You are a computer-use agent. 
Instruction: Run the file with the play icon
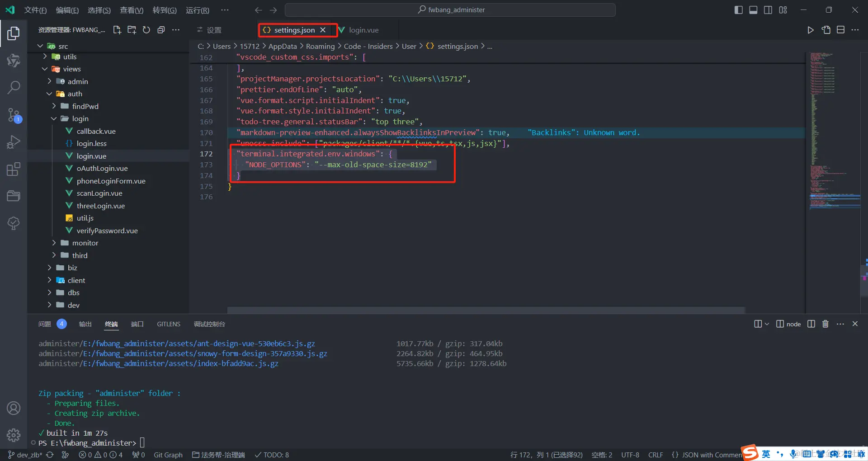click(811, 30)
